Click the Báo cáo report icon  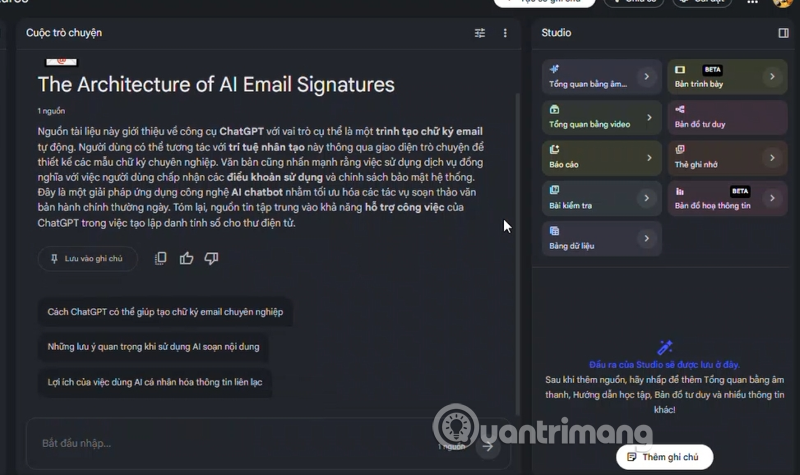click(554, 149)
